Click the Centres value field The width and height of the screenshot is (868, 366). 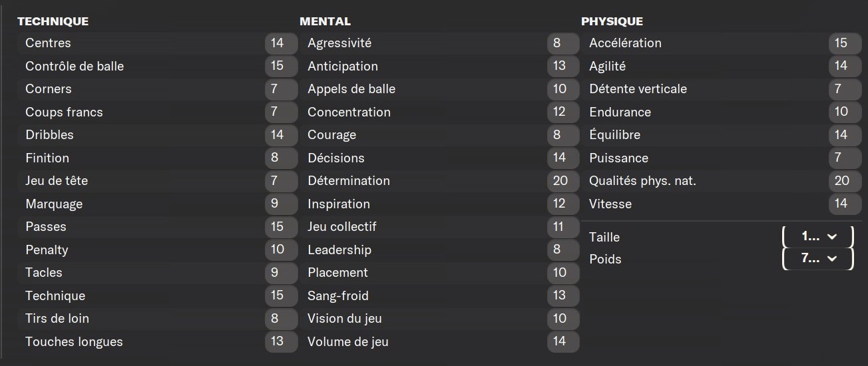click(x=281, y=43)
